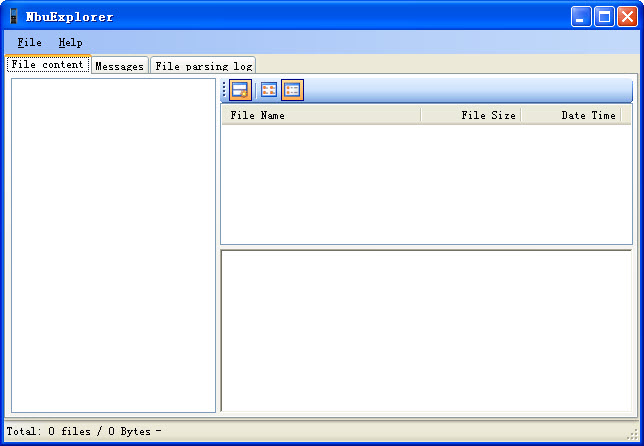The image size is (644, 446).
Task: Open the File menu
Action: tap(29, 42)
